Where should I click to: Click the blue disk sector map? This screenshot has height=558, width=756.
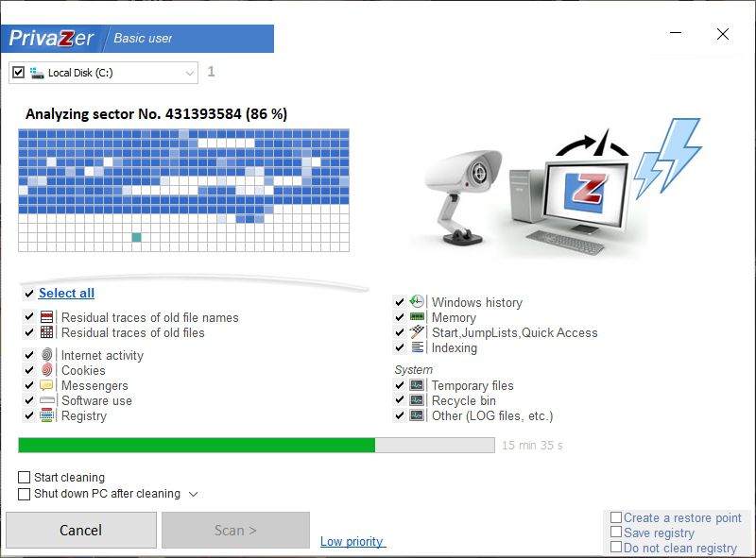183,191
